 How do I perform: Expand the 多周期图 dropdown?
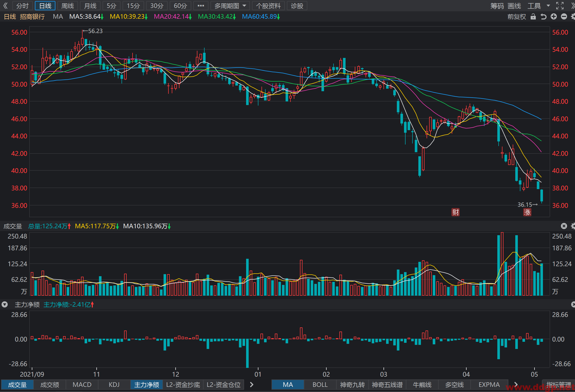230,6
